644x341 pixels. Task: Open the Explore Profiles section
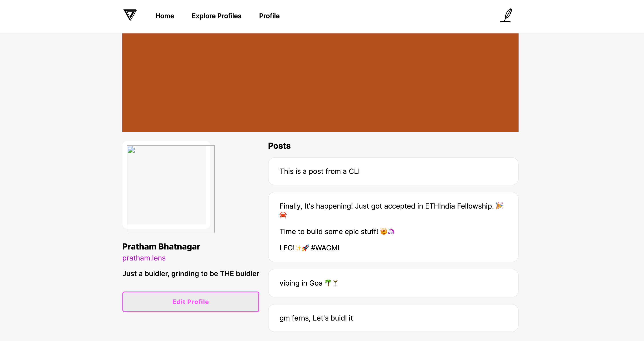point(217,16)
